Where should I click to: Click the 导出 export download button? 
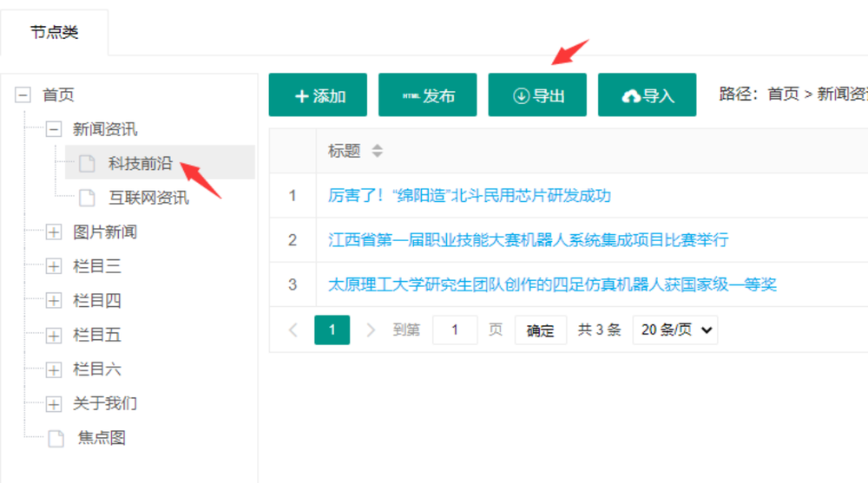pos(537,95)
